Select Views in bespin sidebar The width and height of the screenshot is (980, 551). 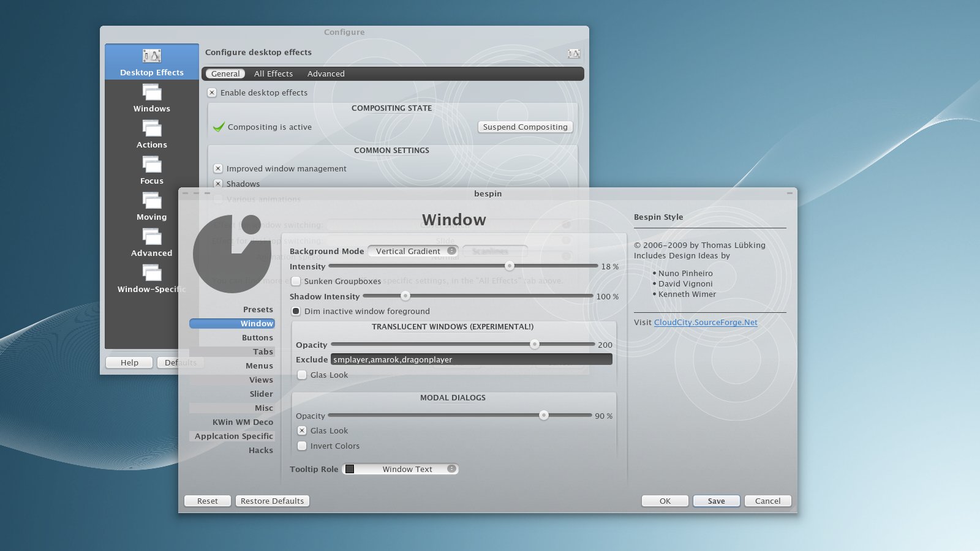coord(232,380)
